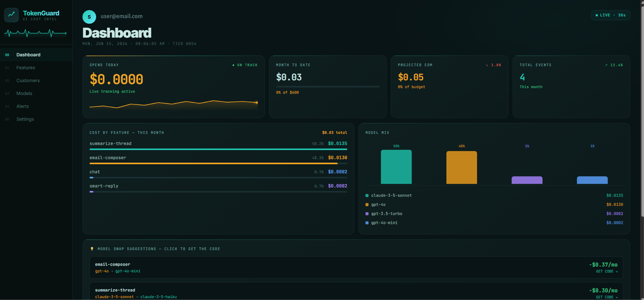Click gpt-4o-mini in the model legend

(x=384, y=223)
